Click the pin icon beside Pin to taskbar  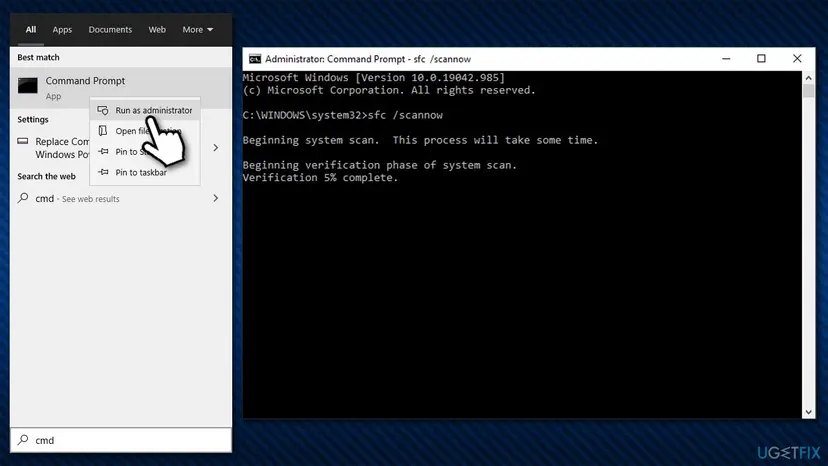pyautogui.click(x=103, y=172)
